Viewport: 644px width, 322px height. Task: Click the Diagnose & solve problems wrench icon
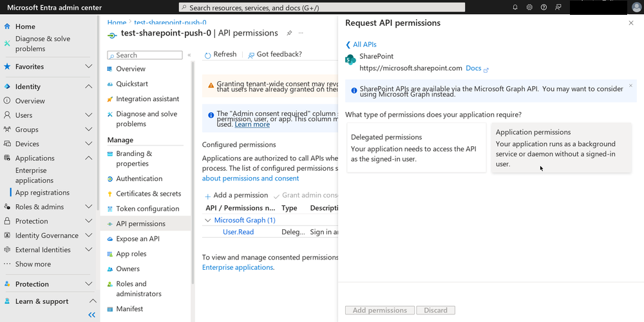click(7, 44)
